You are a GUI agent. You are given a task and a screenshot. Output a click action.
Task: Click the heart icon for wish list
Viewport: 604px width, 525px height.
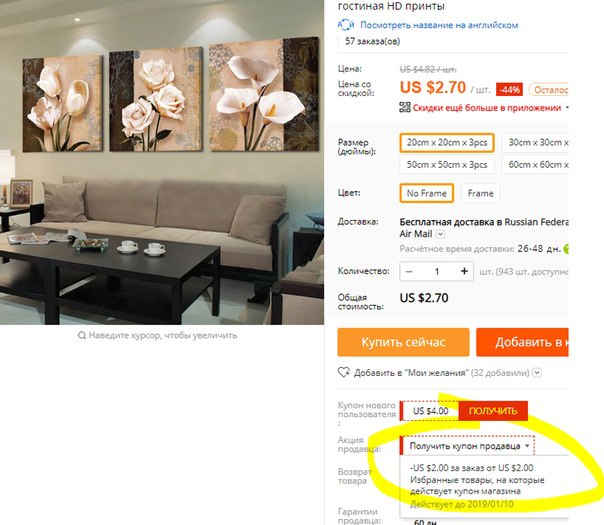(x=344, y=372)
